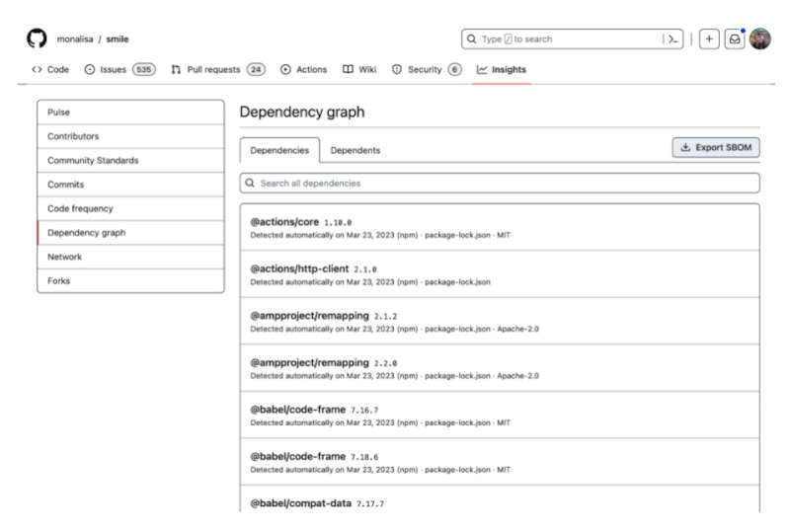
Task: Open the command palette icon in search
Action: click(673, 38)
